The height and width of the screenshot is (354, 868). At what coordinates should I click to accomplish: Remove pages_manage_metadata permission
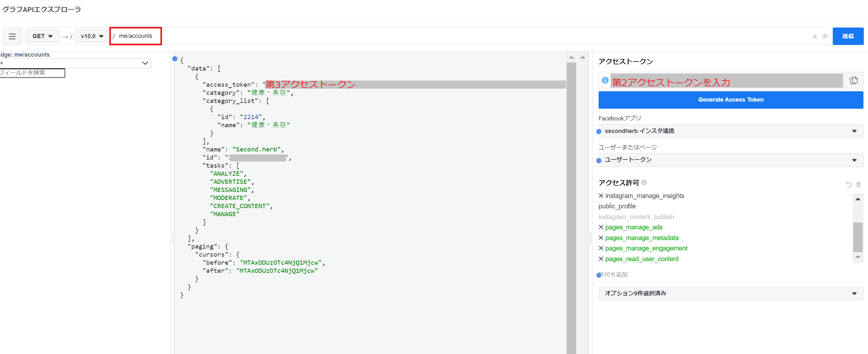pos(601,238)
